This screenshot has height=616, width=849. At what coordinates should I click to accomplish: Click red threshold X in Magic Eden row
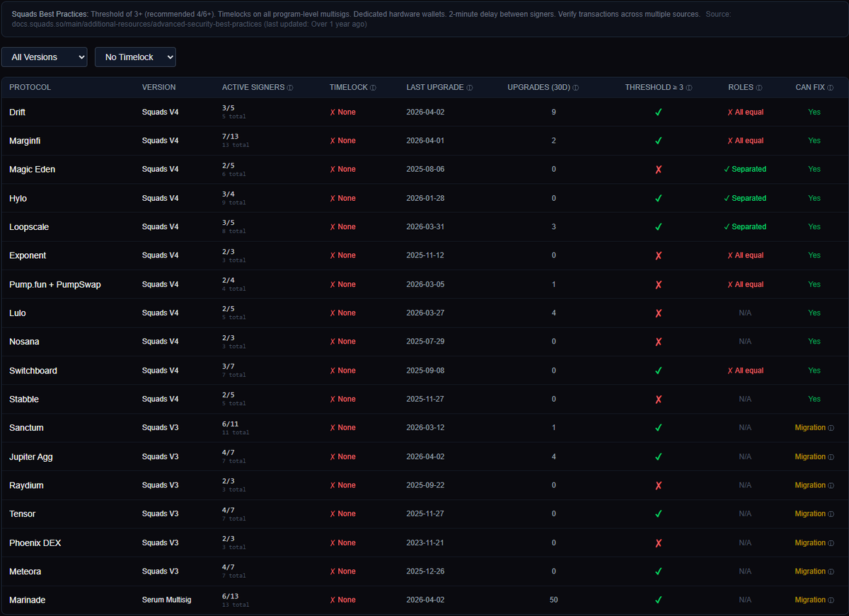coord(659,170)
